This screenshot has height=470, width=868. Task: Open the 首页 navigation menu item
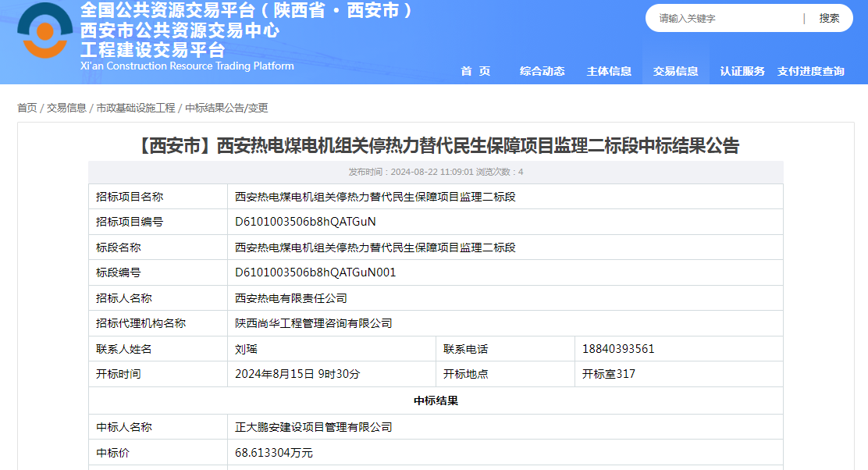coord(475,71)
